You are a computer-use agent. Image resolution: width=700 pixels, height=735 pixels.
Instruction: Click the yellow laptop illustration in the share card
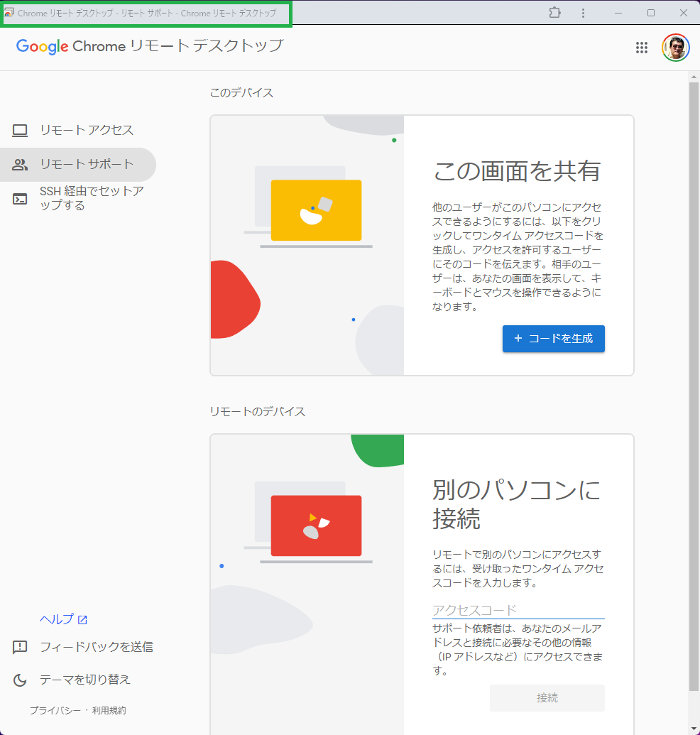coord(316,210)
